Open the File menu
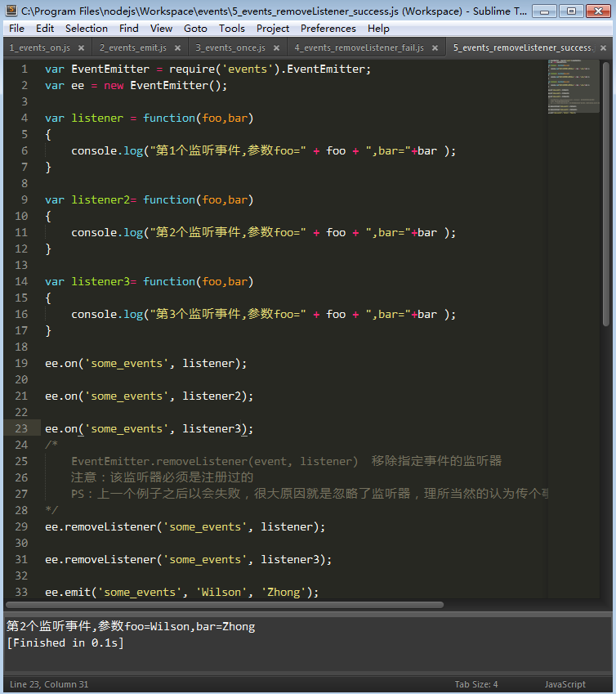The height and width of the screenshot is (694, 616). click(17, 29)
